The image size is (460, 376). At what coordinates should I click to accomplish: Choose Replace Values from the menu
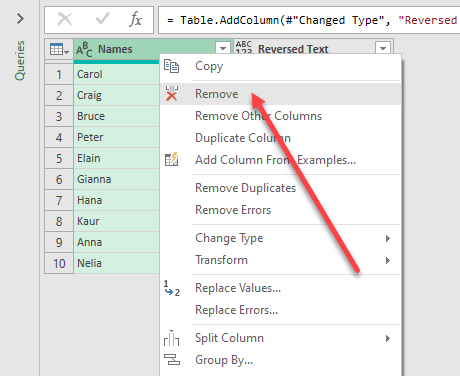(280, 288)
